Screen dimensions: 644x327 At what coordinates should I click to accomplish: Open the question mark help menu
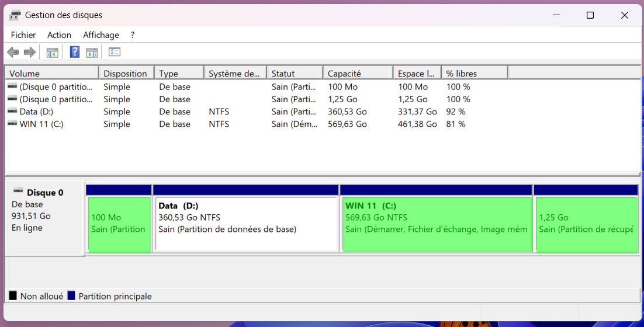133,35
